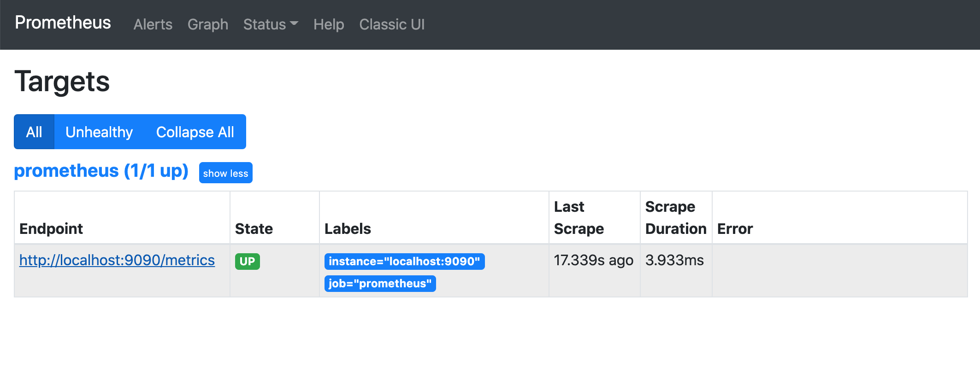Click the green UP state badge
The image size is (980, 384).
pos(248,262)
